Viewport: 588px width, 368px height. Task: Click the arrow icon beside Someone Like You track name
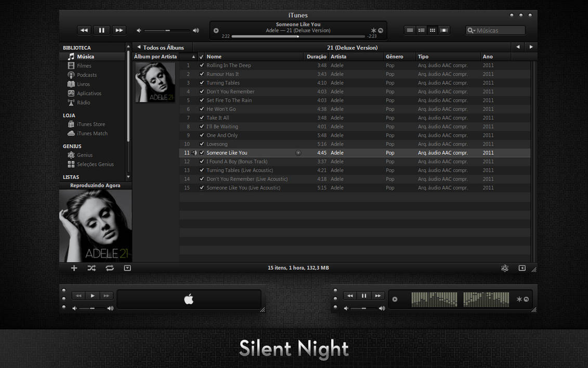click(x=298, y=153)
